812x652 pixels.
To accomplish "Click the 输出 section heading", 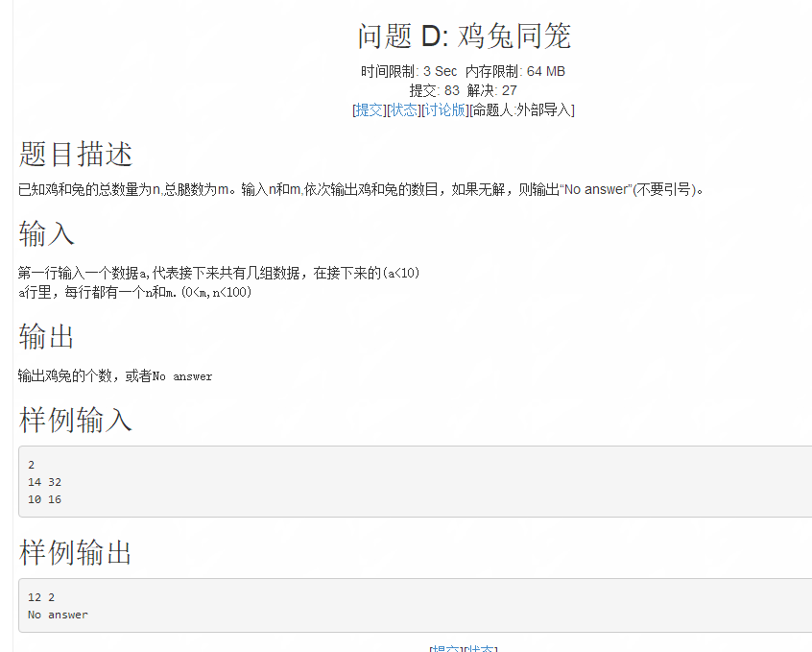I will [x=46, y=337].
